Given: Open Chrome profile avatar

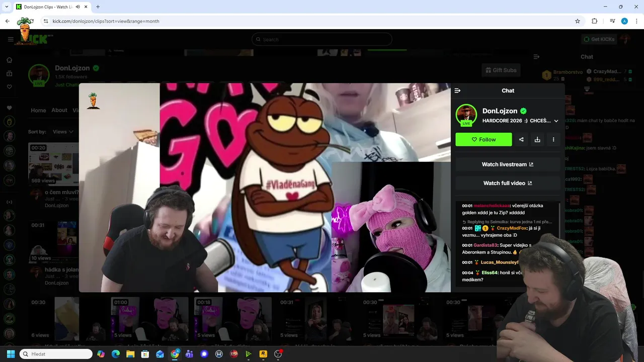Looking at the screenshot, I should tap(624, 21).
